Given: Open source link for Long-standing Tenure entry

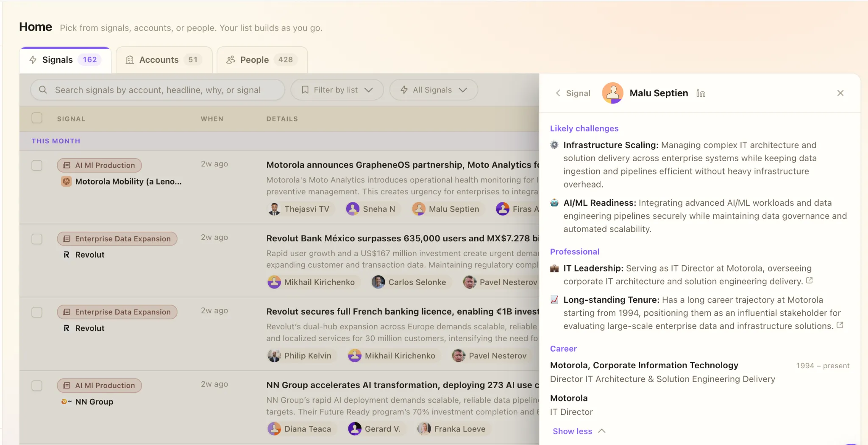Looking at the screenshot, I should (840, 325).
